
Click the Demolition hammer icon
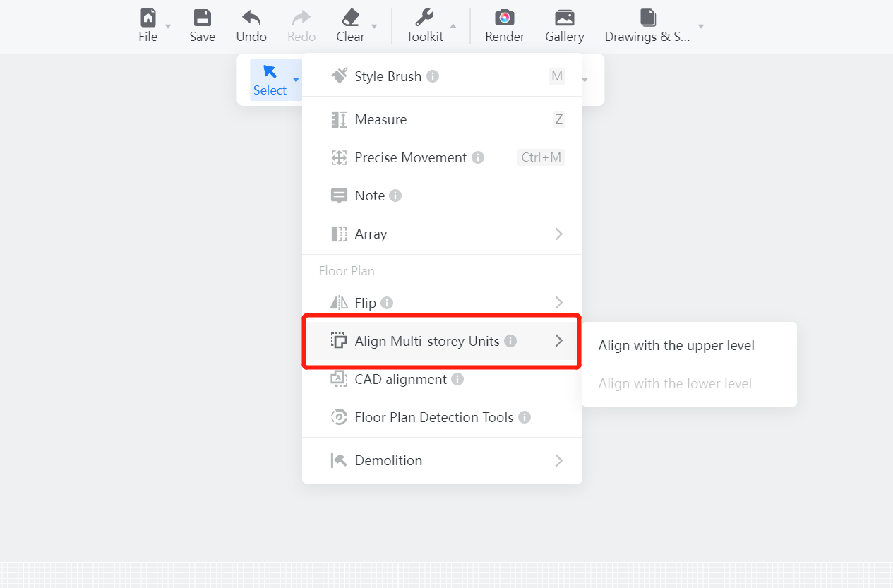coord(339,460)
